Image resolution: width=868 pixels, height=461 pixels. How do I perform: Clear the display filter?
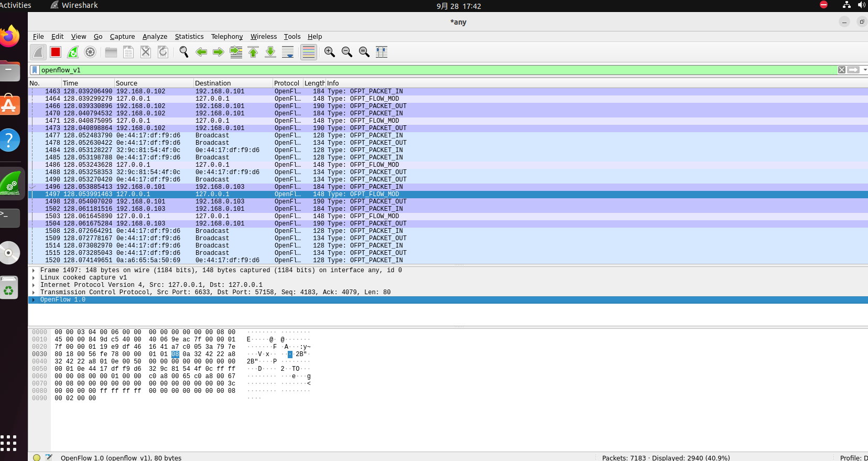(842, 70)
